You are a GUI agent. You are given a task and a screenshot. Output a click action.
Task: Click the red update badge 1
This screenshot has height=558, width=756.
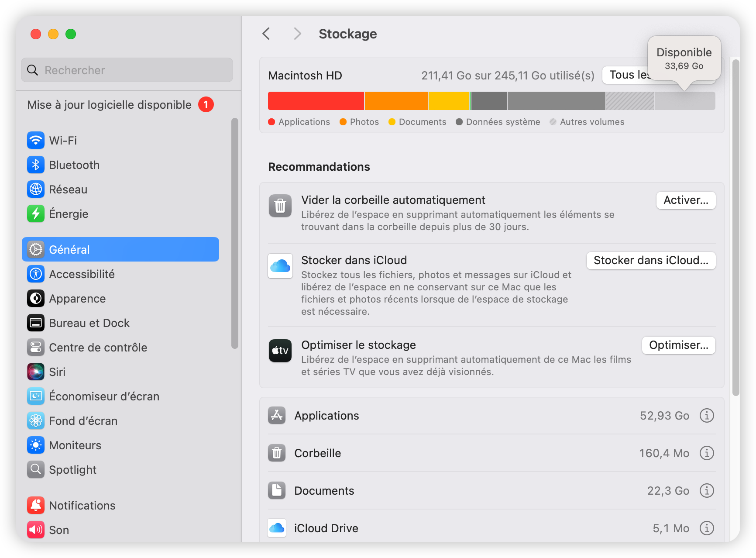pyautogui.click(x=206, y=105)
